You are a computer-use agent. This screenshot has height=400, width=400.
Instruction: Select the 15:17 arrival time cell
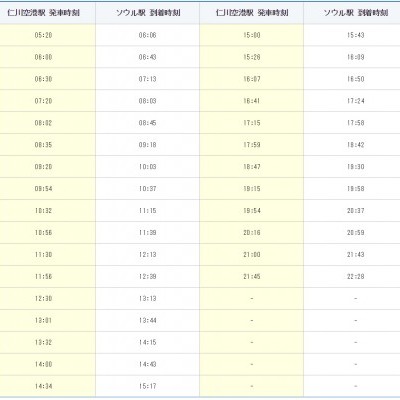(x=147, y=386)
